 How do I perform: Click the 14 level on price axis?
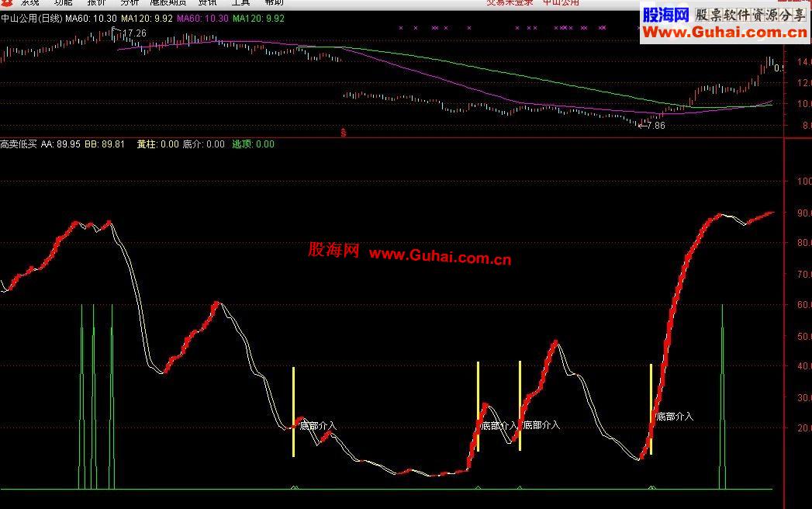(x=804, y=61)
